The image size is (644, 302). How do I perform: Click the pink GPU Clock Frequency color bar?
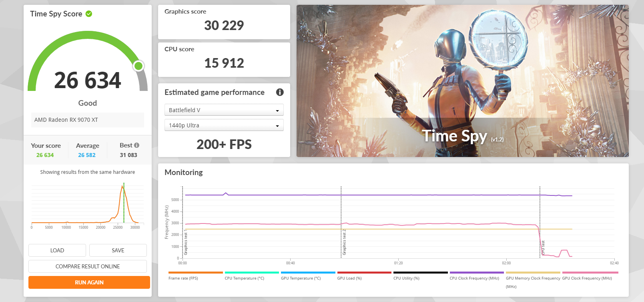click(590, 272)
